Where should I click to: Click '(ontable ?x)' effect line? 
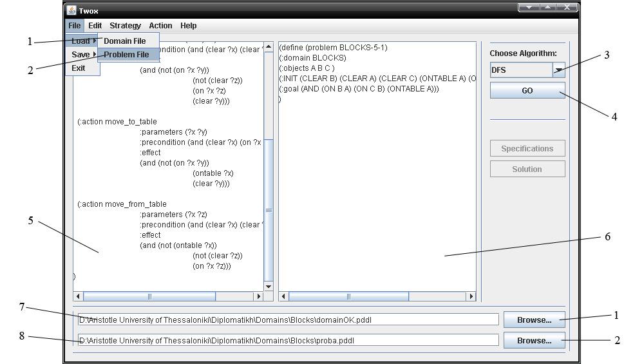click(x=213, y=173)
